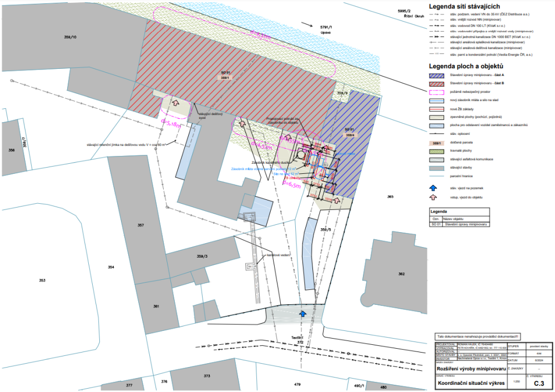Click the pink arrow beside the d=5,18m label
This screenshot has width=555, height=392.
pyautogui.click(x=176, y=103)
